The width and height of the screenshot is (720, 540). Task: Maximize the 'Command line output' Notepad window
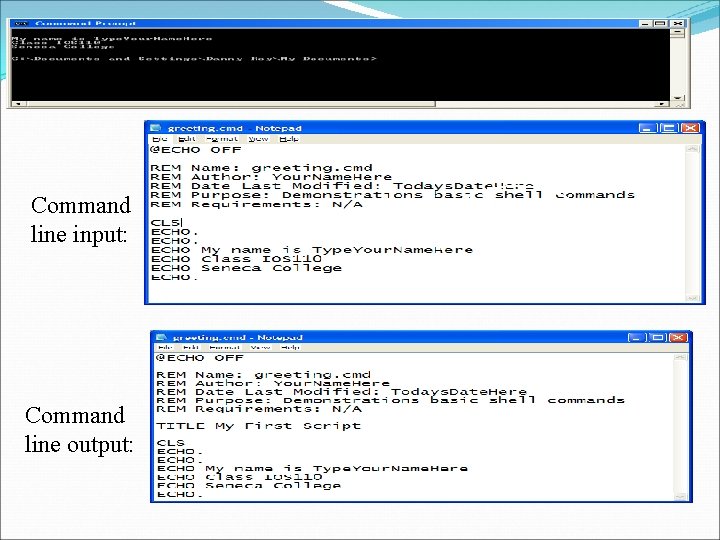click(x=657, y=338)
